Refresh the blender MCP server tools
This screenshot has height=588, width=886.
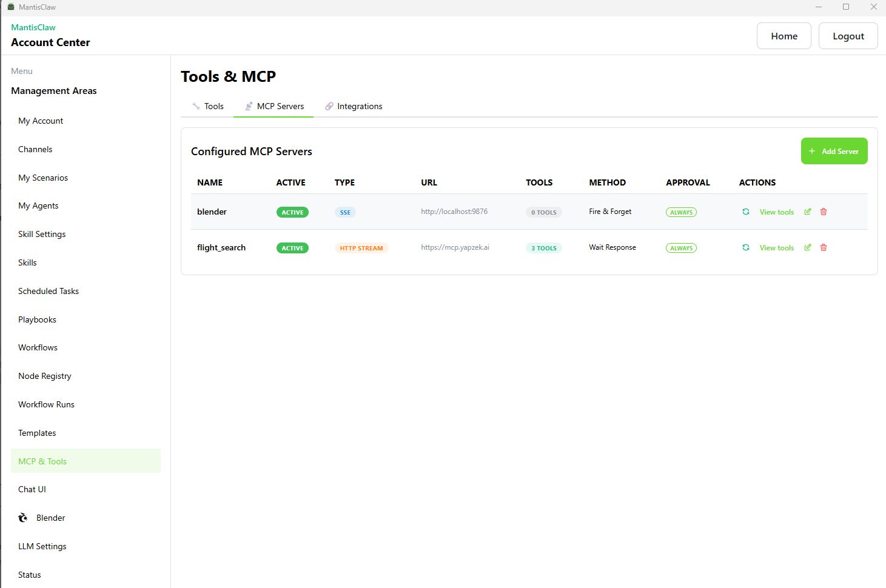click(x=745, y=212)
